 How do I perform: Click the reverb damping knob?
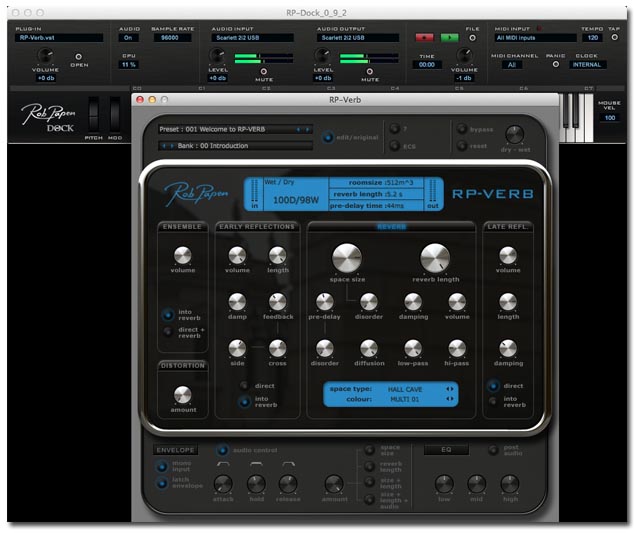[x=413, y=302]
